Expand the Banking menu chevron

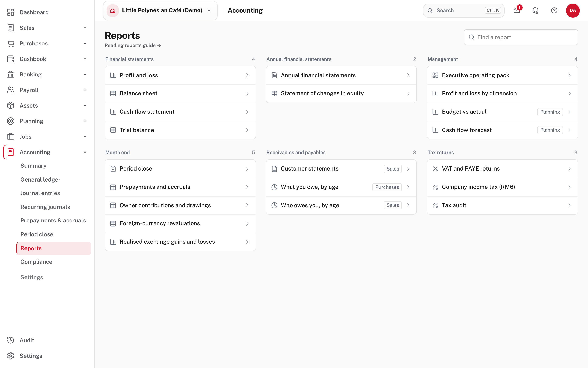85,74
